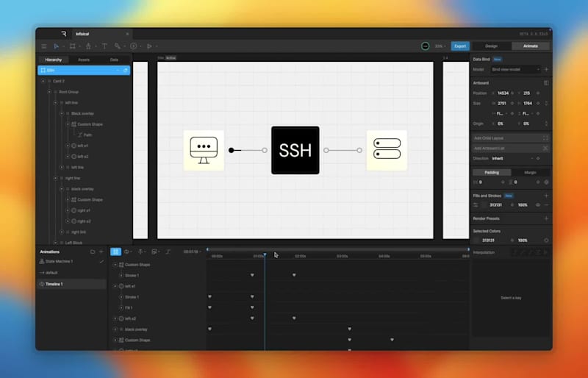Collapse left e1 row in timeline
This screenshot has width=588, height=378.
point(115,286)
